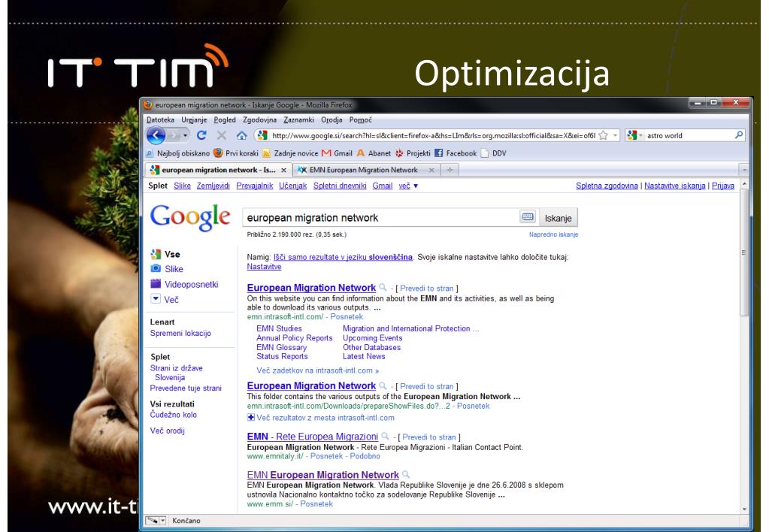Open Napredno iskanje link
The width and height of the screenshot is (769, 532).
[553, 234]
